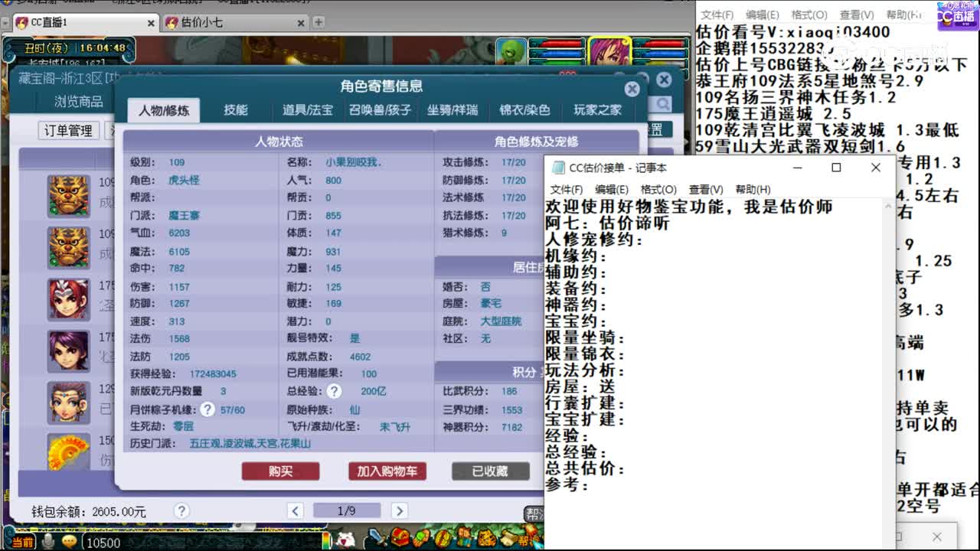This screenshot has width=980, height=551.
Task: Click the 1/9 page indicator field
Action: pos(347,510)
